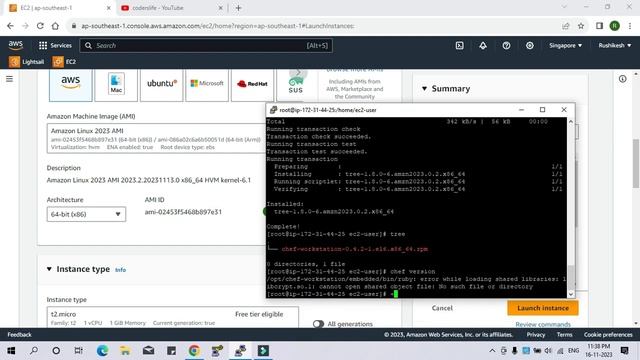
Task: Open Task View on the taskbar
Action: point(78,351)
